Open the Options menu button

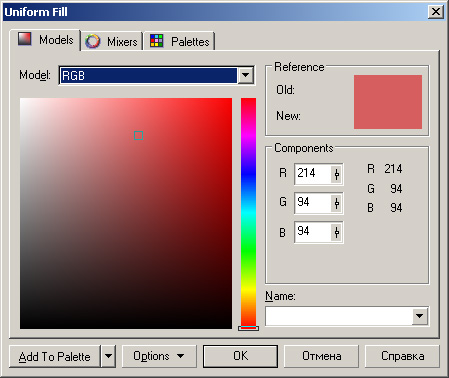click(159, 356)
